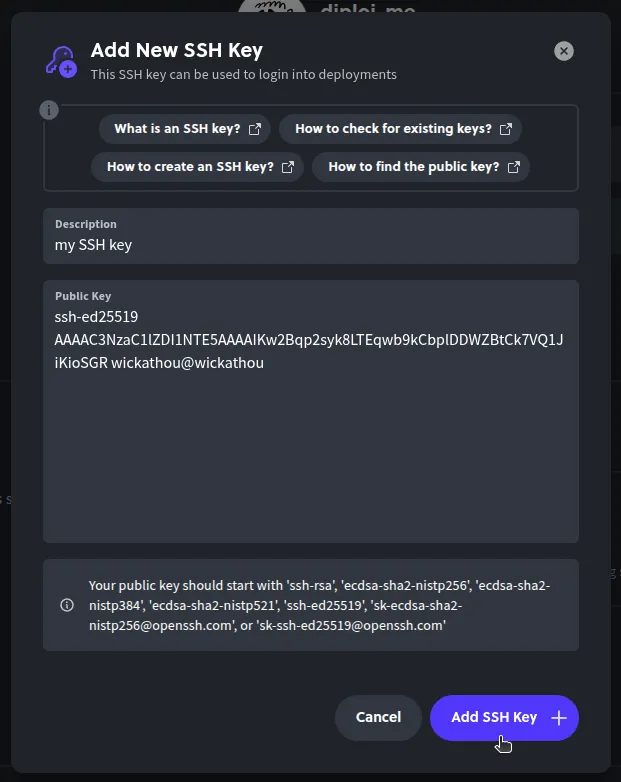Click external-link icon beside "How to check for existing keys?"
The image size is (621, 782).
506,129
